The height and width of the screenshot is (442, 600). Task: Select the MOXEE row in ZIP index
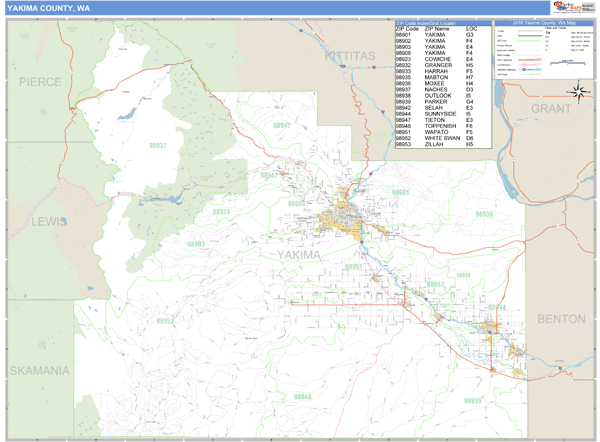[x=435, y=83]
